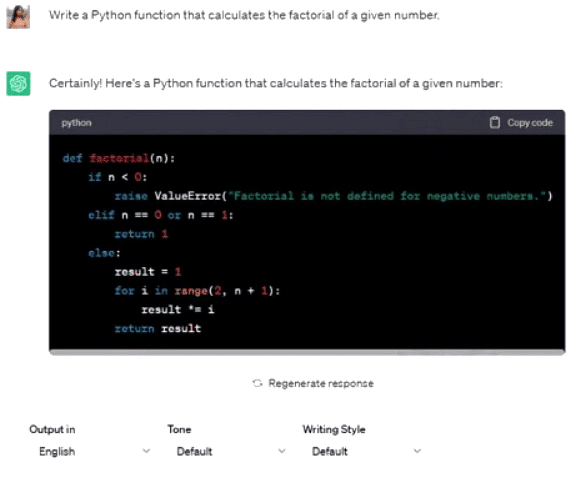Click the reply text 'Certainly! Here's a Python function...'

276,84
